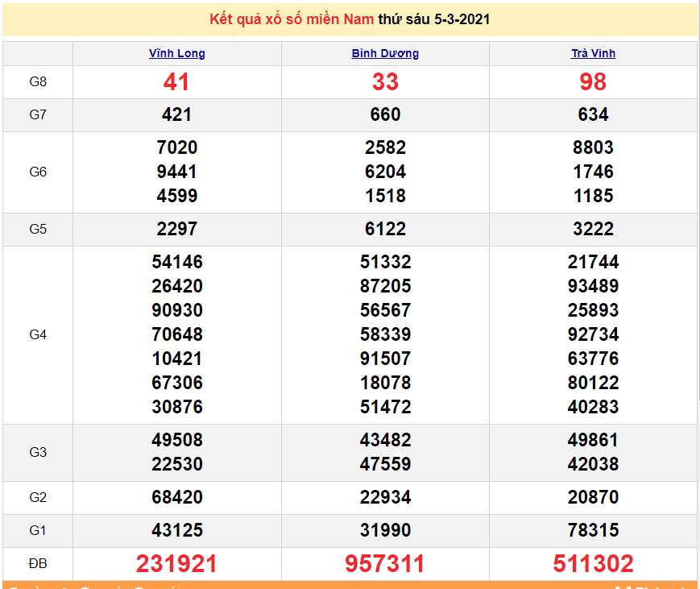Select the red G8 number 98
Image resolution: width=700 pixels, height=589 pixels.
coord(593,81)
